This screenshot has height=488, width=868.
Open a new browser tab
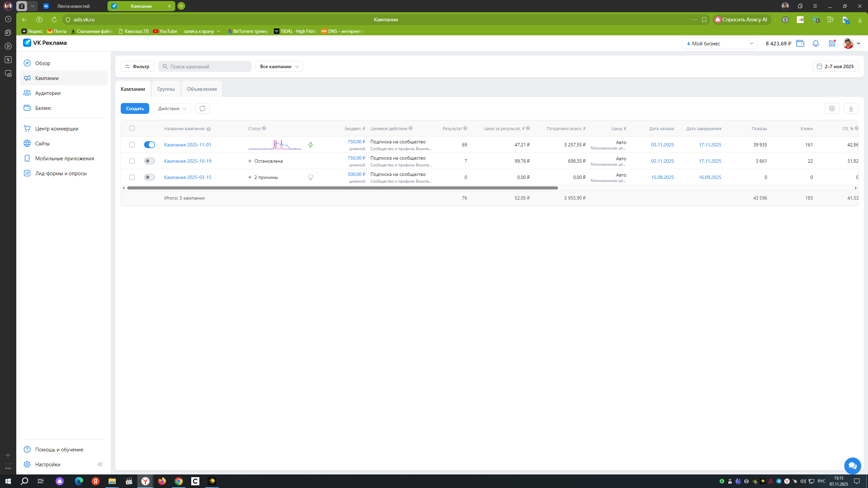click(x=181, y=6)
